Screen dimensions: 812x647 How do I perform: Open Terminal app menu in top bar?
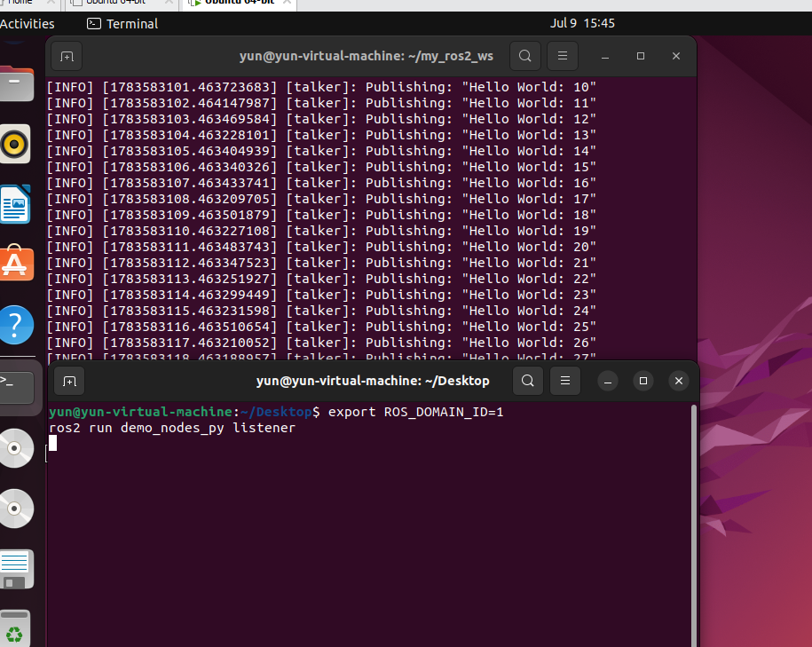[122, 24]
